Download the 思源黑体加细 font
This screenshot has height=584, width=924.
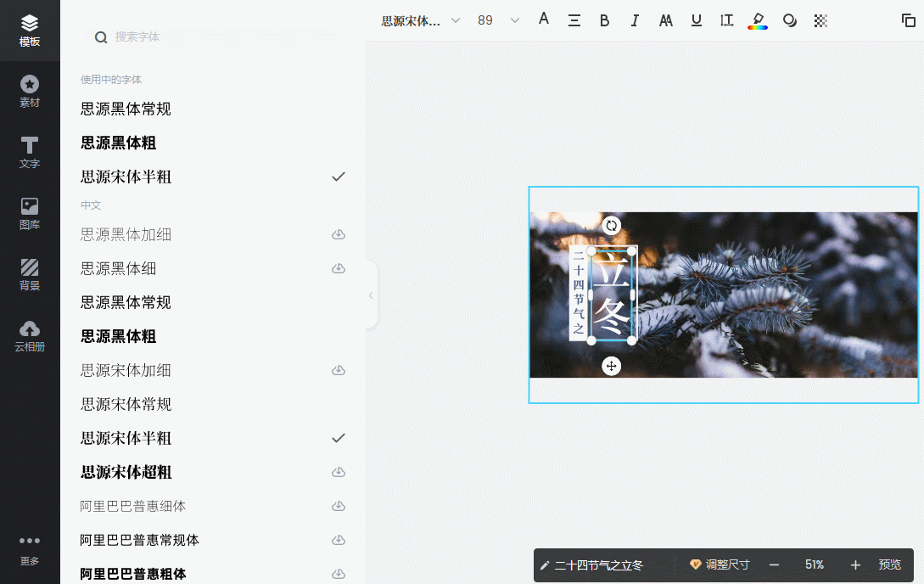(339, 234)
